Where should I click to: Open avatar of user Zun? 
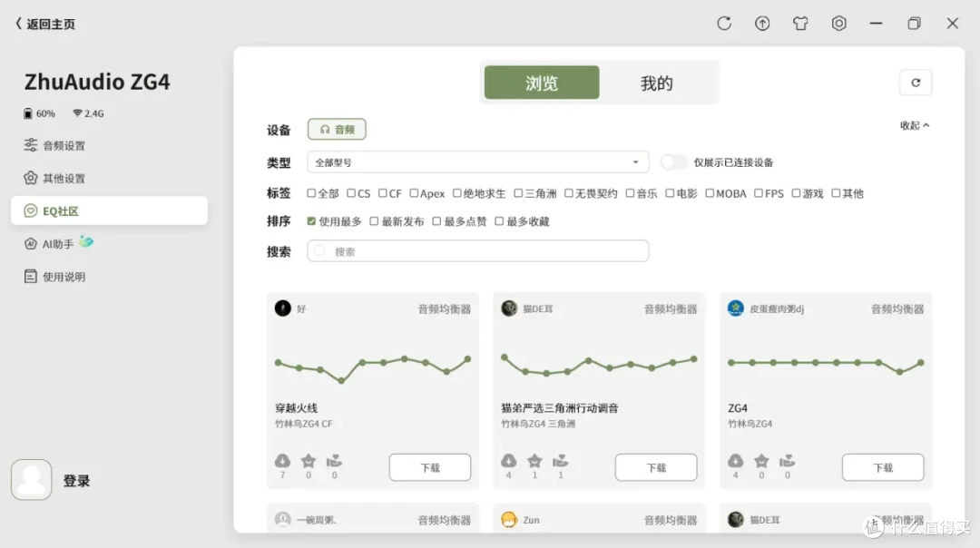[509, 519]
